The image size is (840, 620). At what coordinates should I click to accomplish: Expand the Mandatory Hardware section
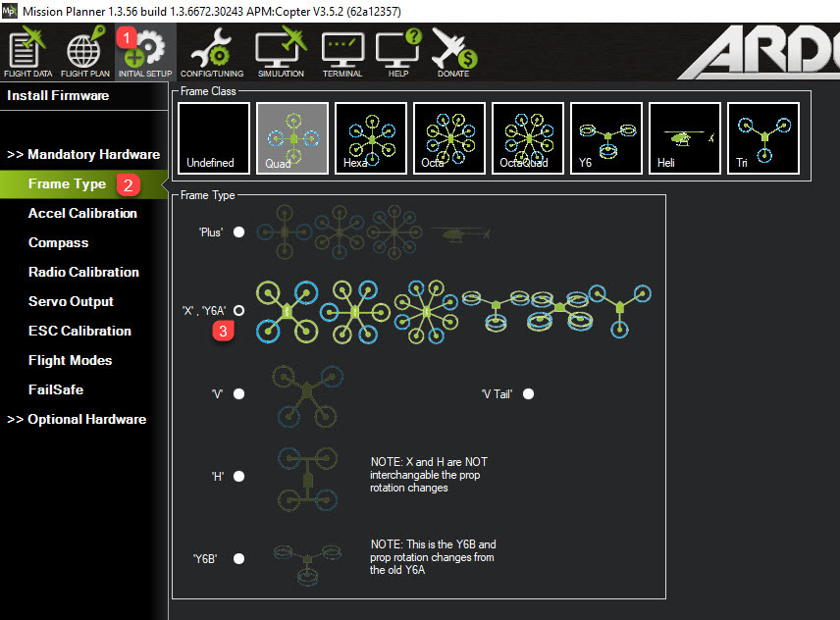click(83, 154)
